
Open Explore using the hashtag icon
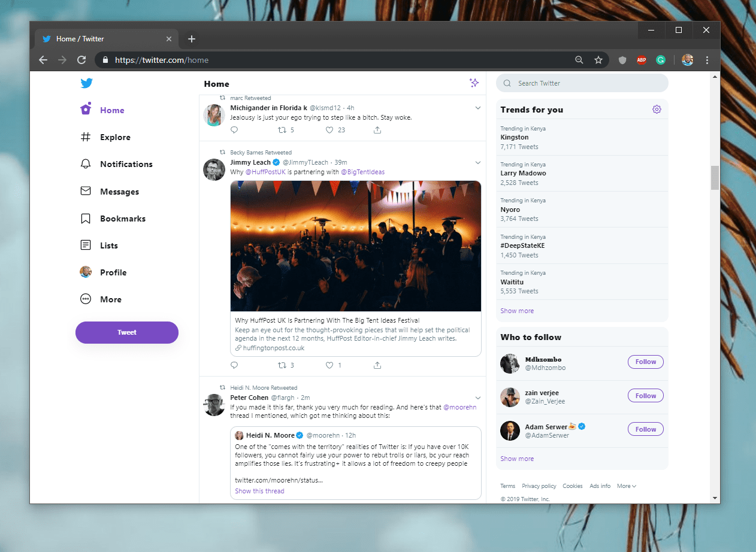pos(86,137)
